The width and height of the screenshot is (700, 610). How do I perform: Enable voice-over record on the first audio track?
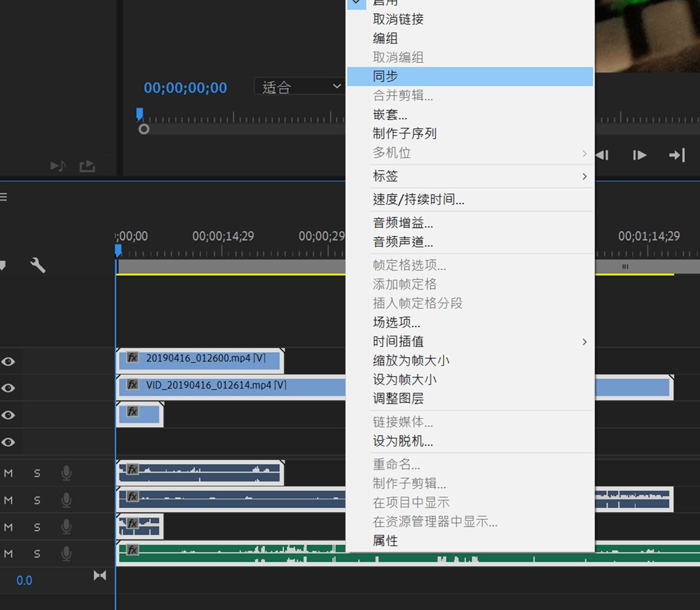tap(66, 473)
